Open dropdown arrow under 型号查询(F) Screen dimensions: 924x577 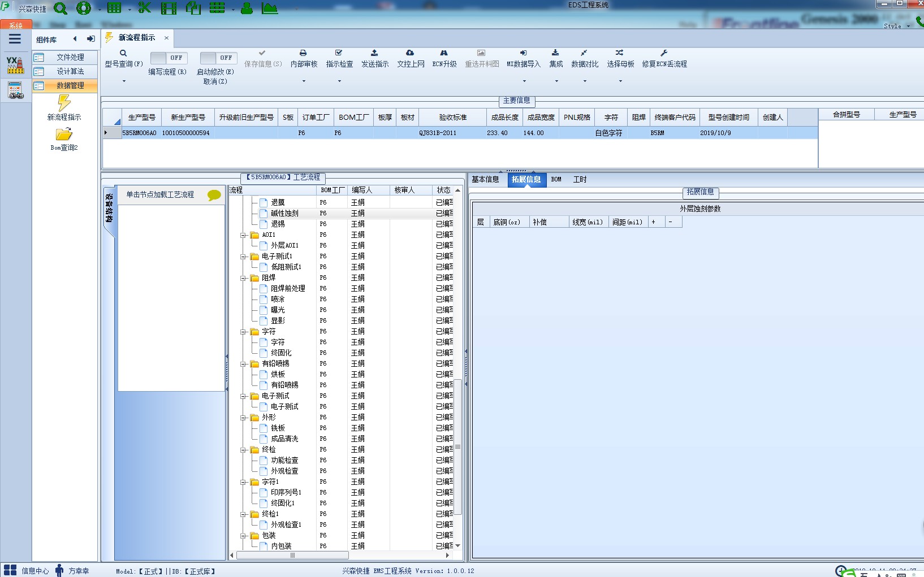pos(124,81)
